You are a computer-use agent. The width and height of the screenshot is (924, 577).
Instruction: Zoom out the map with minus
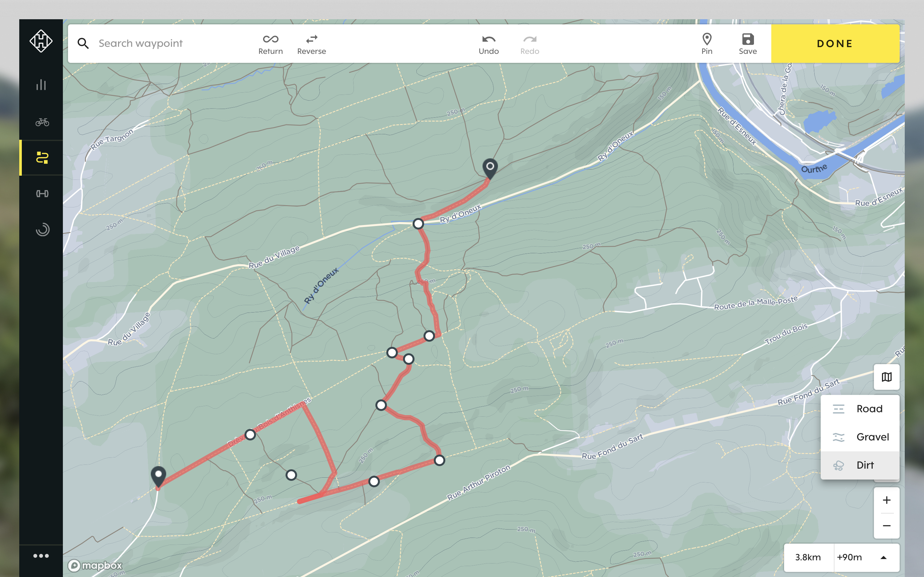point(886,526)
